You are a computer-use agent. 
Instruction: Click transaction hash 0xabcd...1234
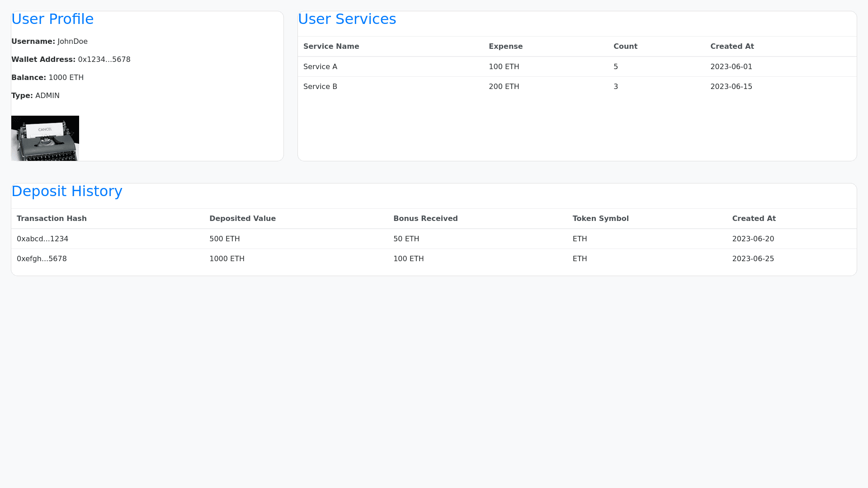(42, 239)
